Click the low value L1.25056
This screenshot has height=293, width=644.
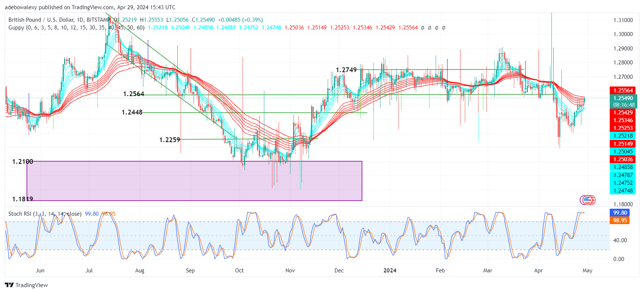click(x=177, y=20)
